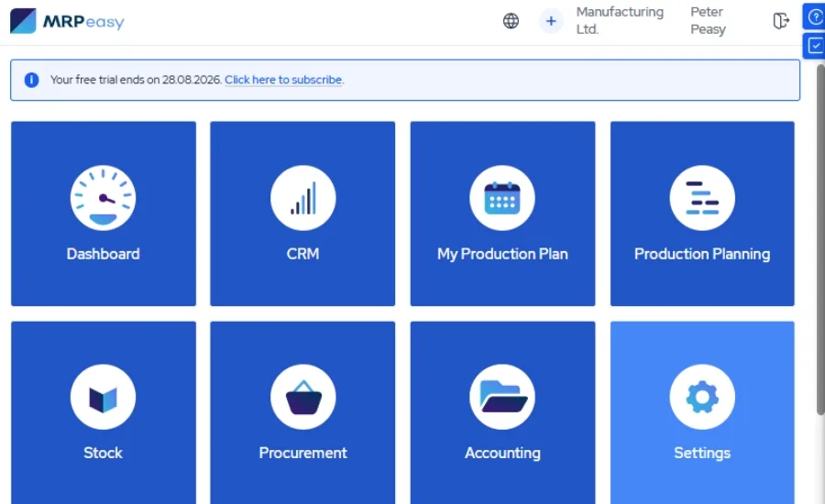The width and height of the screenshot is (825, 504).
Task: Open the help question mark icon
Action: click(x=815, y=16)
